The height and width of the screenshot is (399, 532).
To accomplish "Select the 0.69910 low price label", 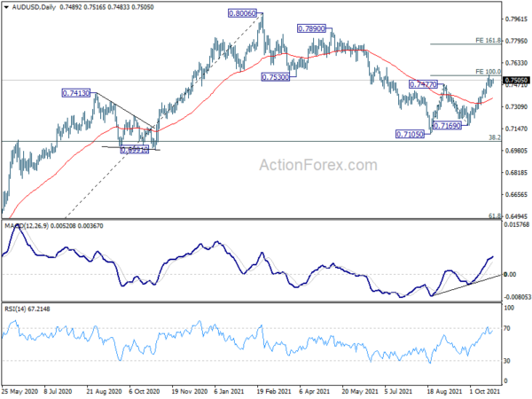I will [135, 150].
